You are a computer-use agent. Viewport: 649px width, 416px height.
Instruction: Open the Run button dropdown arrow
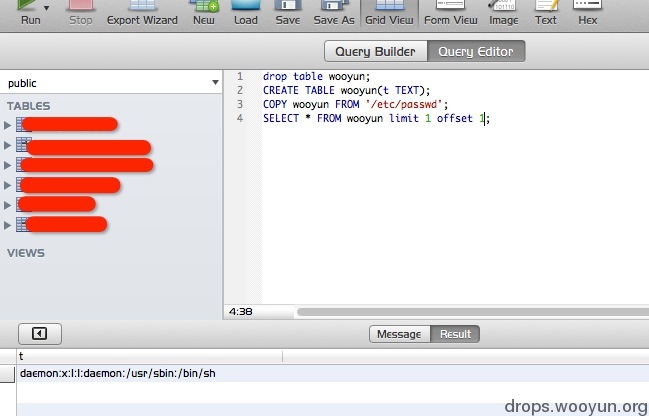(x=46, y=8)
